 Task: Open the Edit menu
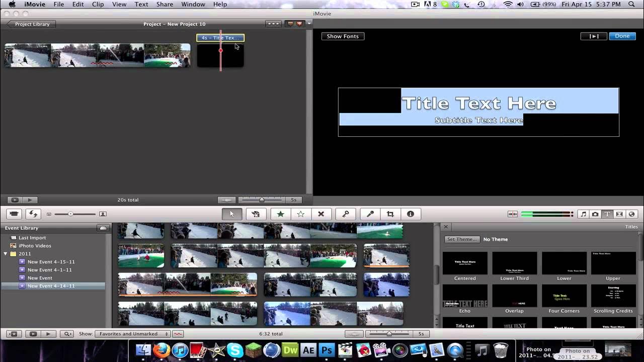[78, 4]
